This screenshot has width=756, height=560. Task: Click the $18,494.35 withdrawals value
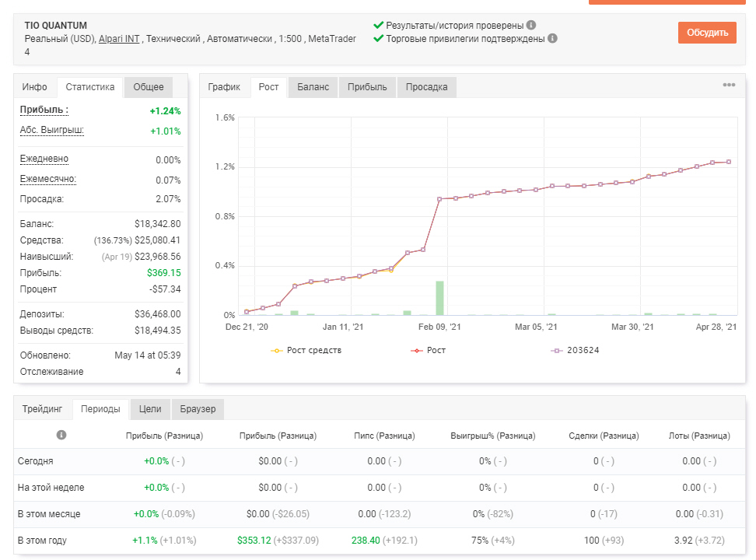(x=158, y=331)
